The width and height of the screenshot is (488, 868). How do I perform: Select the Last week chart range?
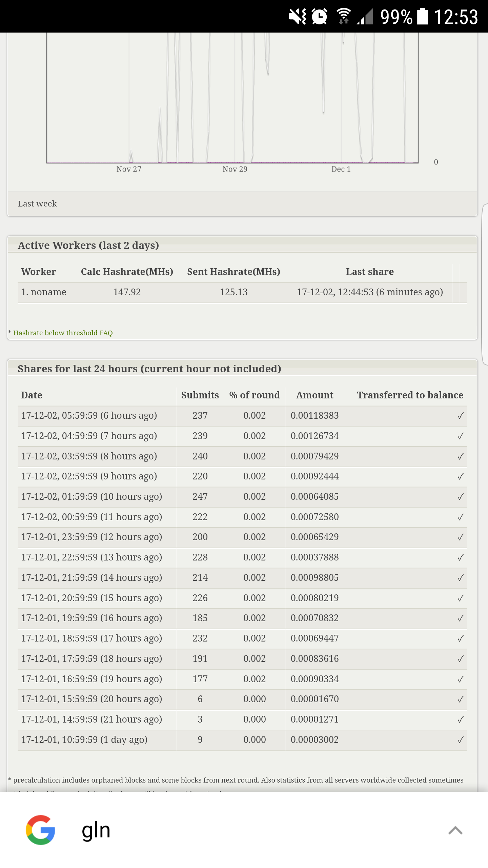tap(37, 204)
